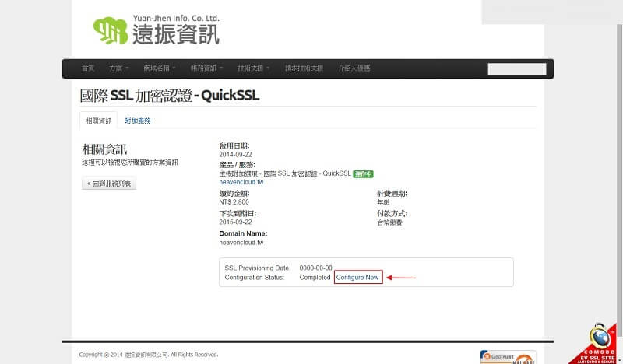Click the green 運作中 status badge
The height and width of the screenshot is (364, 623).
pyautogui.click(x=363, y=174)
